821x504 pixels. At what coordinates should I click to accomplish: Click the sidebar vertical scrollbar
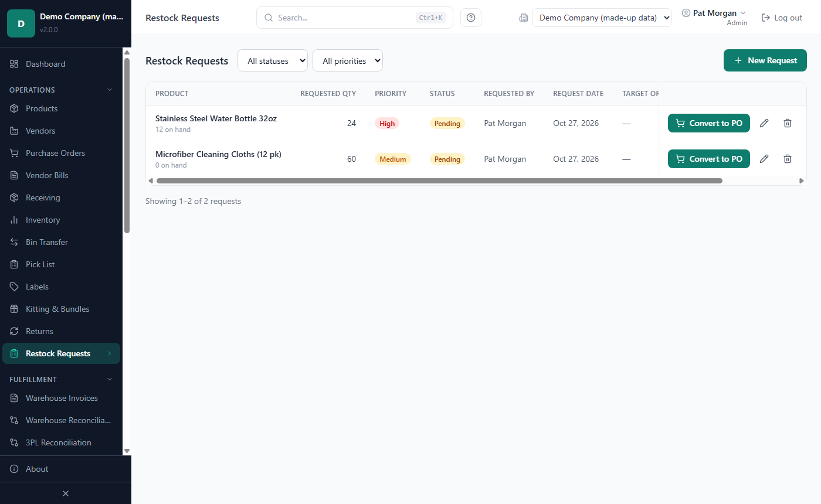(127, 145)
